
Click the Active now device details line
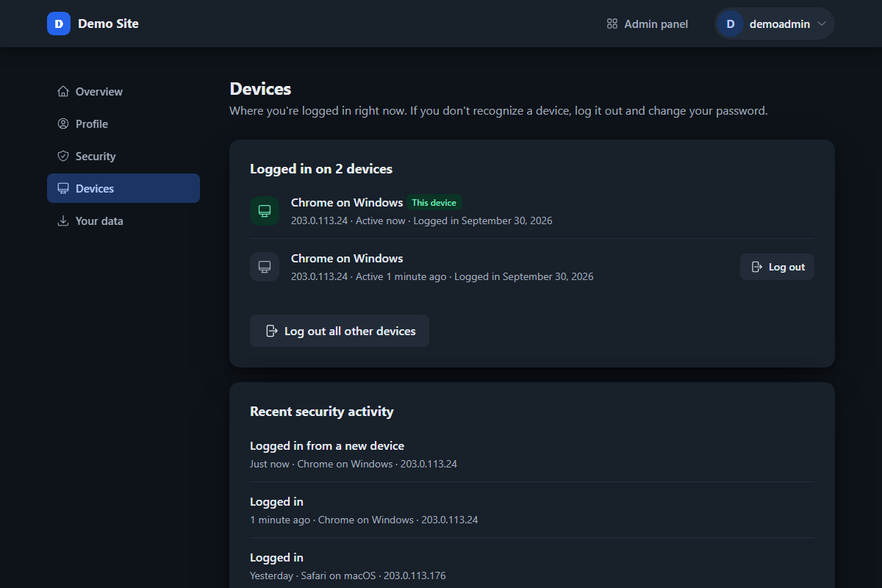tap(422, 220)
